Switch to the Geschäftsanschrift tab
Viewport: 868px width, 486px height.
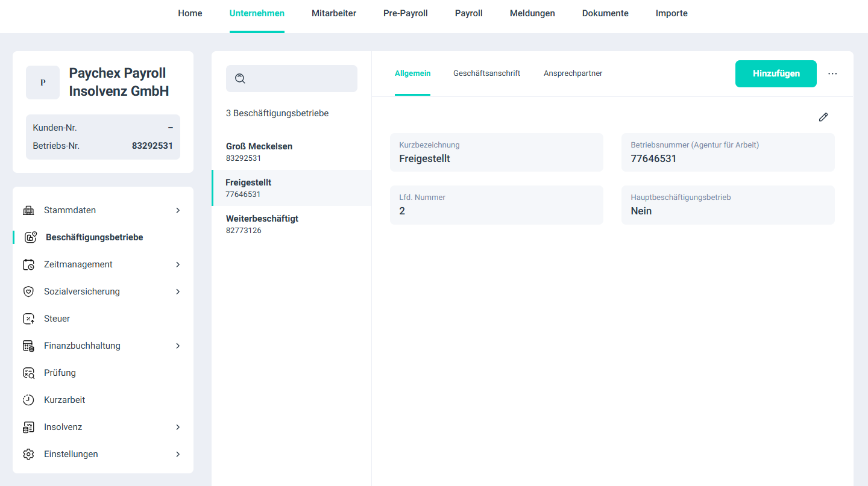[486, 73]
